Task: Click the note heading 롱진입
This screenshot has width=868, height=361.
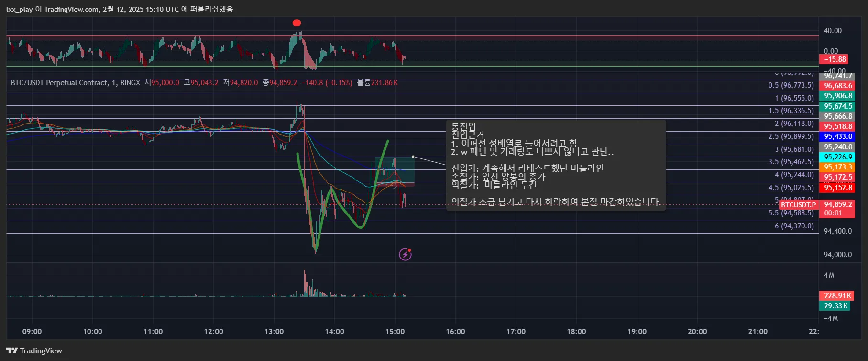Action: coord(463,126)
